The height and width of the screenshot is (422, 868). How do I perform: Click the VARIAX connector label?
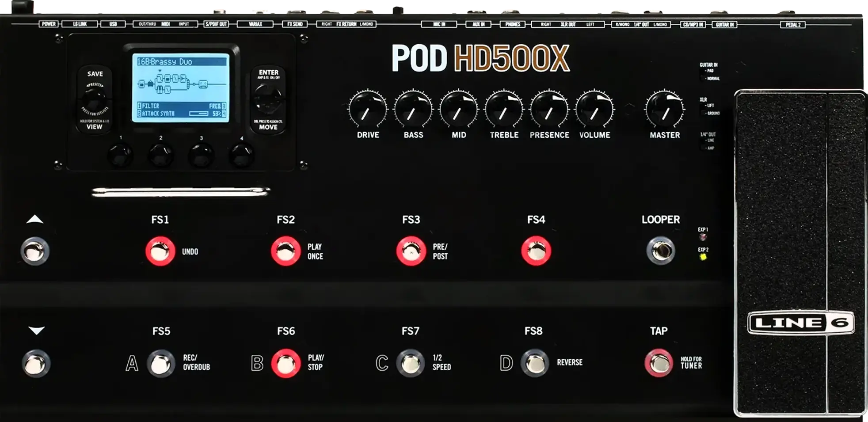255,24
